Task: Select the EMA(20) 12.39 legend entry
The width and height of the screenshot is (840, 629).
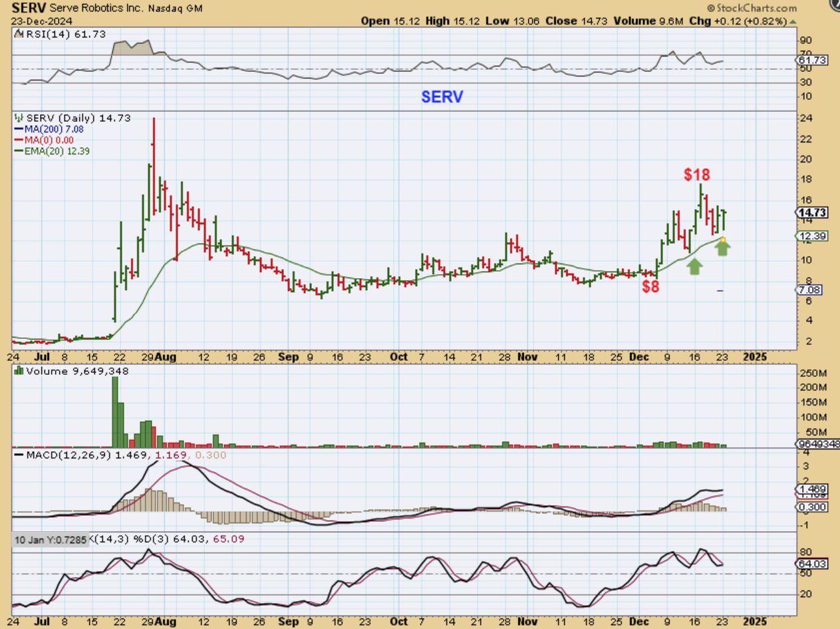Action: pyautogui.click(x=52, y=151)
